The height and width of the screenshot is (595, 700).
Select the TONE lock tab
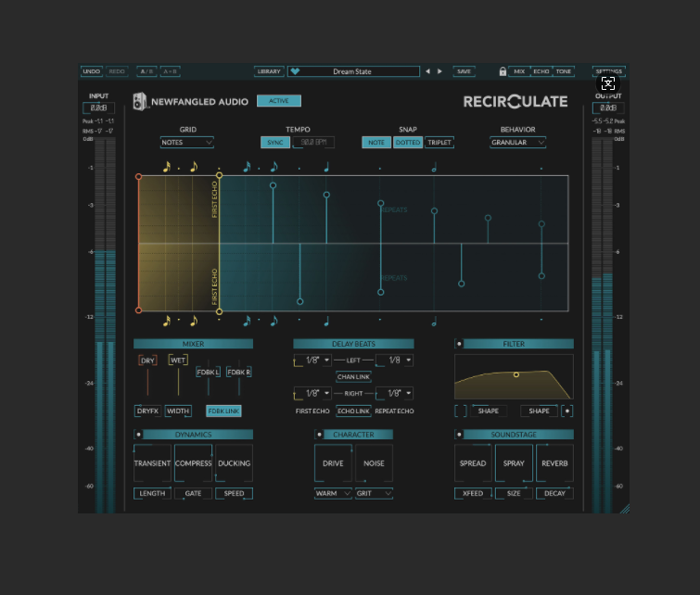564,71
